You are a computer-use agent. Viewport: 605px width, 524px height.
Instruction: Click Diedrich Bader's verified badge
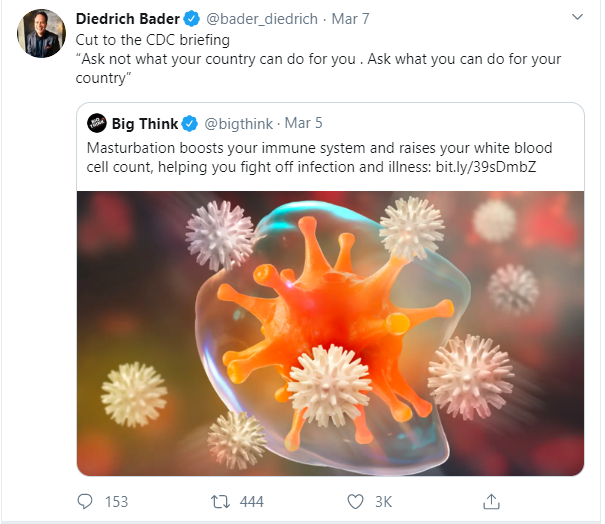pos(191,19)
